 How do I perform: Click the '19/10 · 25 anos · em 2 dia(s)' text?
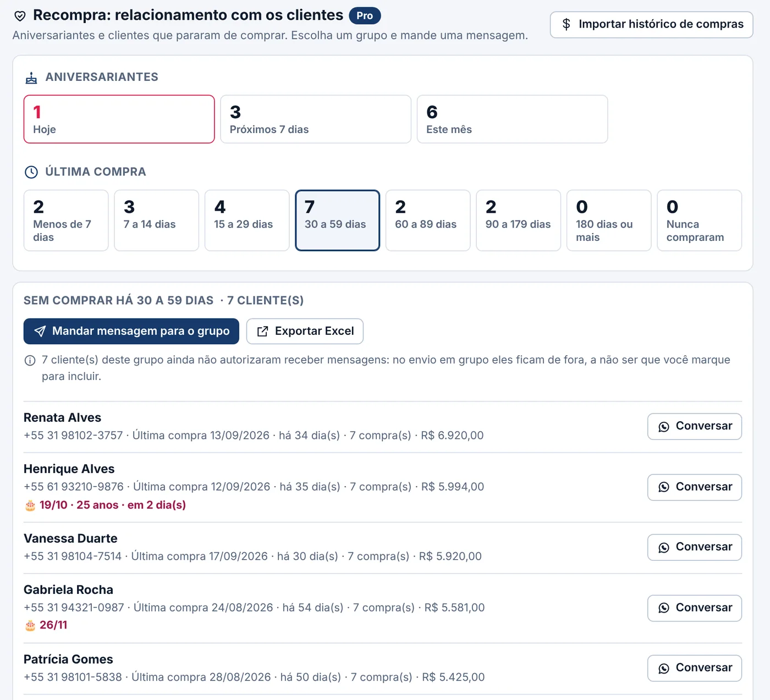point(113,505)
